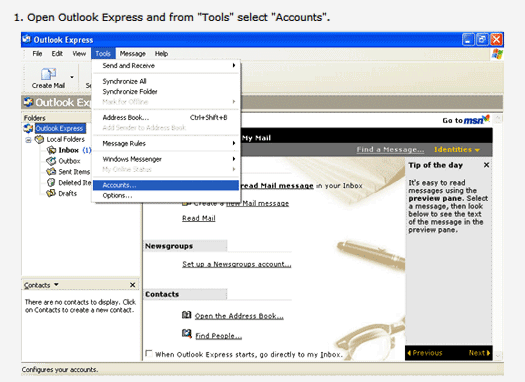Image resolution: width=525 pixels, height=382 pixels.
Task: Select Address Book... menu entry
Action: [166, 118]
